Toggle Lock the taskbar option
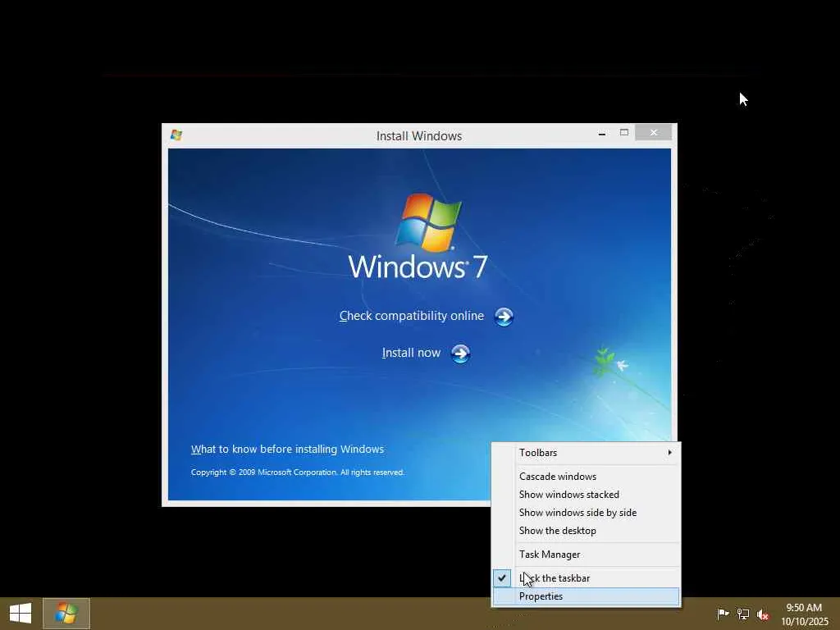 pos(586,578)
